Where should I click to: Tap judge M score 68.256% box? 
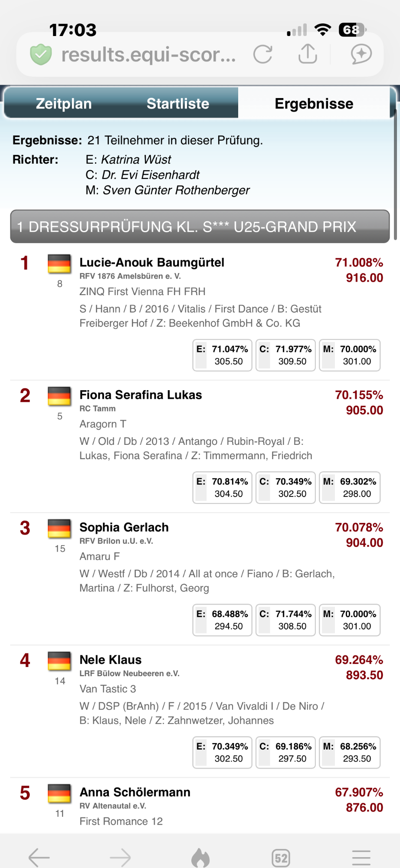(x=350, y=752)
